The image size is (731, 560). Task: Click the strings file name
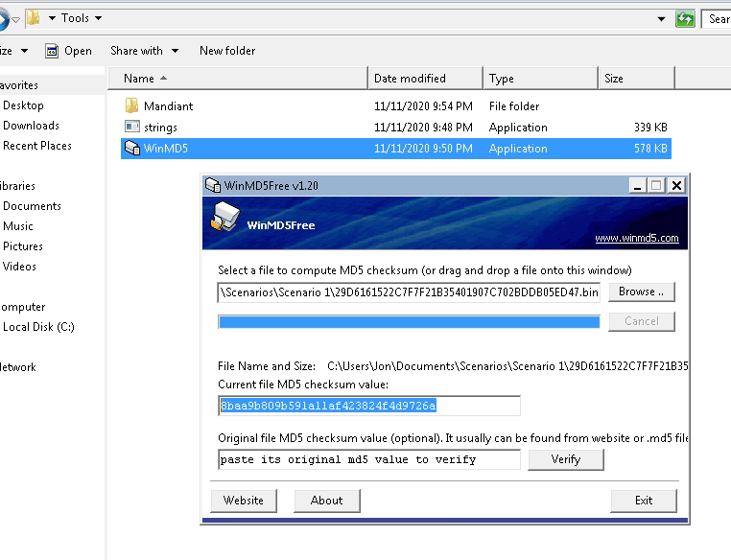pos(160,128)
